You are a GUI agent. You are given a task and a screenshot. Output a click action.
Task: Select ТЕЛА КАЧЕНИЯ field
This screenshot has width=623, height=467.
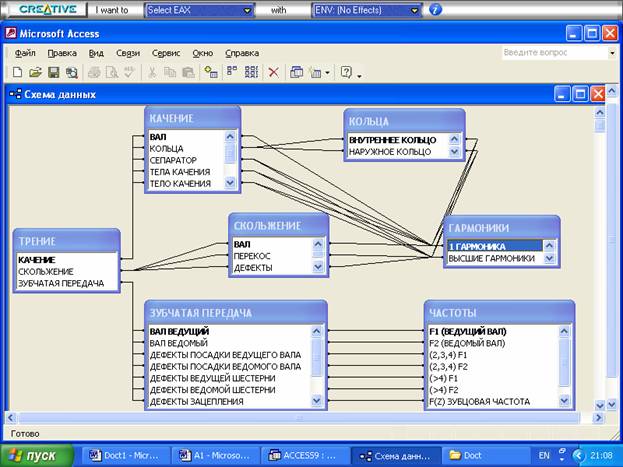(x=187, y=172)
